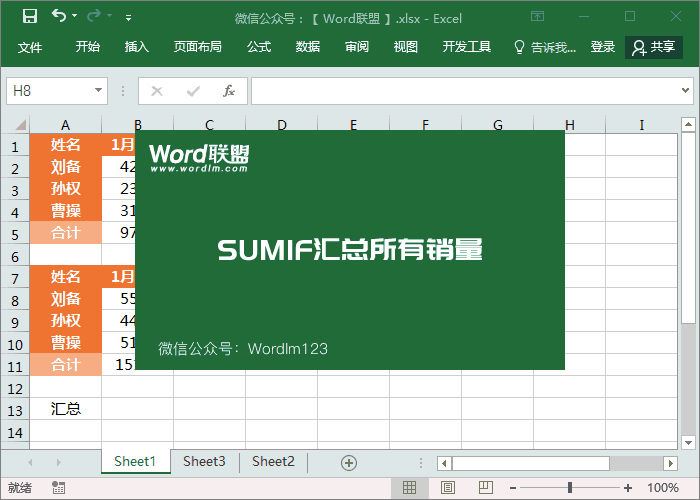Switch to Sheet1 tab
This screenshot has width=700, height=500.
[x=135, y=461]
